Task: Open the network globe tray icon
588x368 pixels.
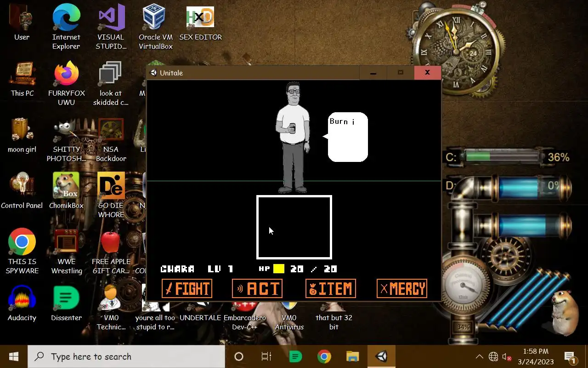Action: 493,356
